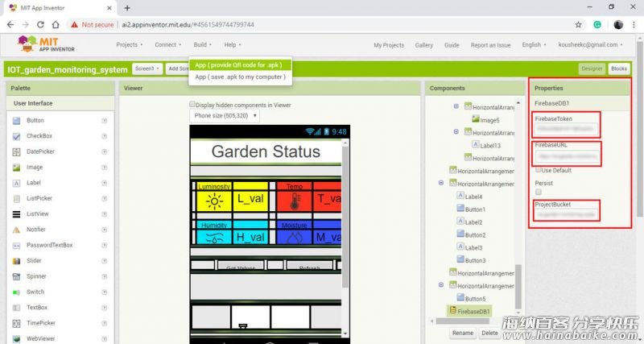The width and height of the screenshot is (644, 344).
Task: Collapse the HorizontalArrangement above Label13
Action: pos(456,132)
